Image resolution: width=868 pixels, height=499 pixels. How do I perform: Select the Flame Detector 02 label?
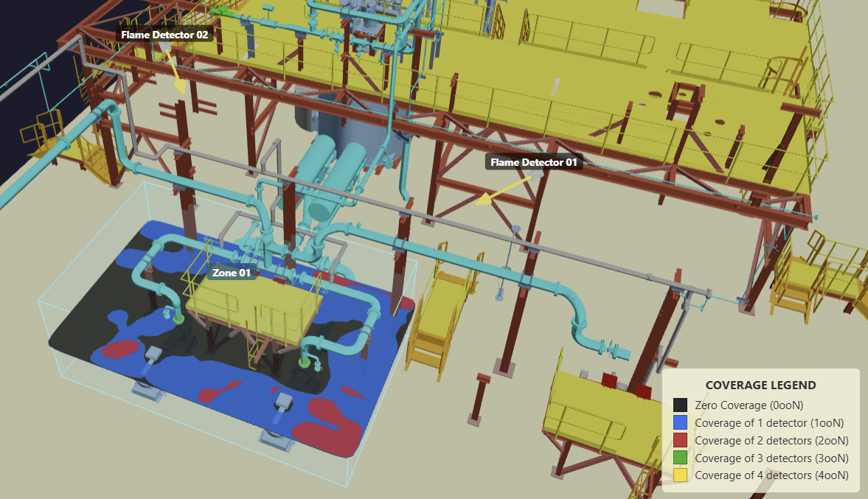pyautogui.click(x=166, y=34)
